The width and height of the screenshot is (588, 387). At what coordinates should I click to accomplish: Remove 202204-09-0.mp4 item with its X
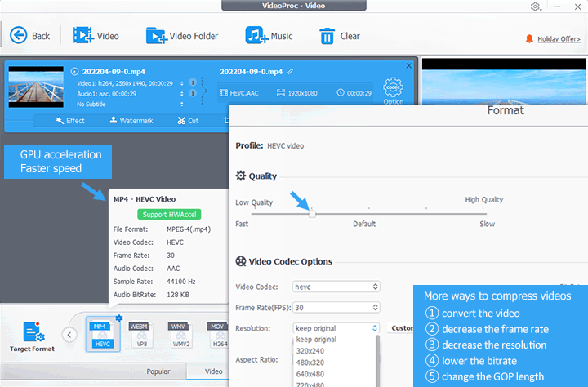click(x=409, y=65)
